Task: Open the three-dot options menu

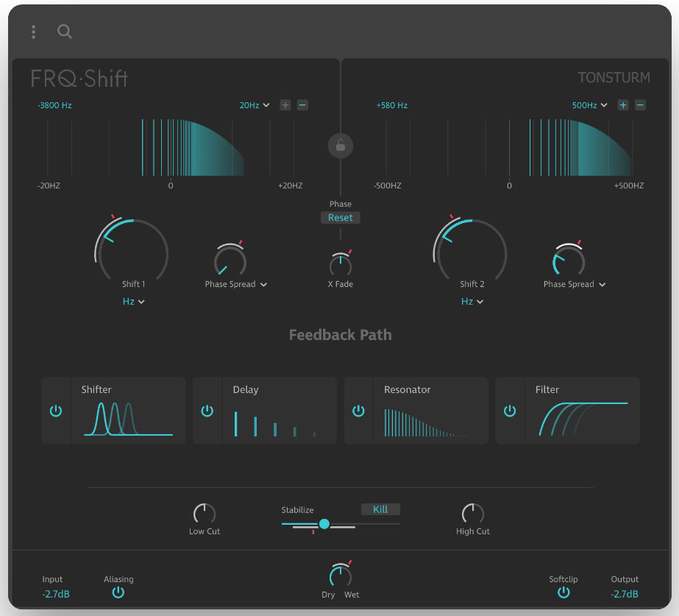Action: (33, 32)
